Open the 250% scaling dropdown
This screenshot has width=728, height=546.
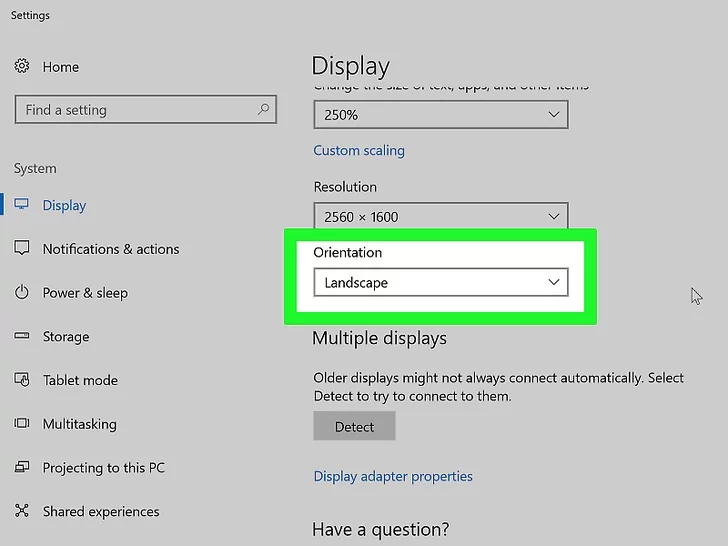(x=440, y=115)
